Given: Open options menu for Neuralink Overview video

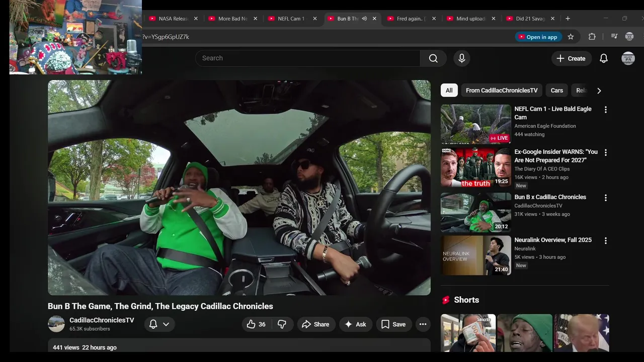Looking at the screenshot, I should (605, 241).
